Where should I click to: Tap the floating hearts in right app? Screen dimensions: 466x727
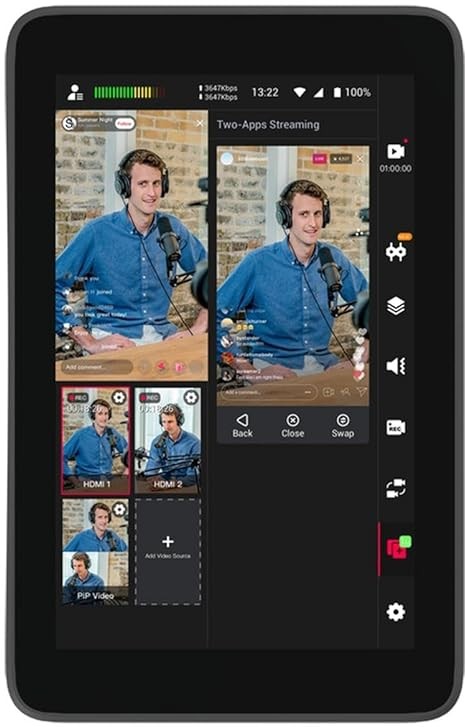point(359,355)
